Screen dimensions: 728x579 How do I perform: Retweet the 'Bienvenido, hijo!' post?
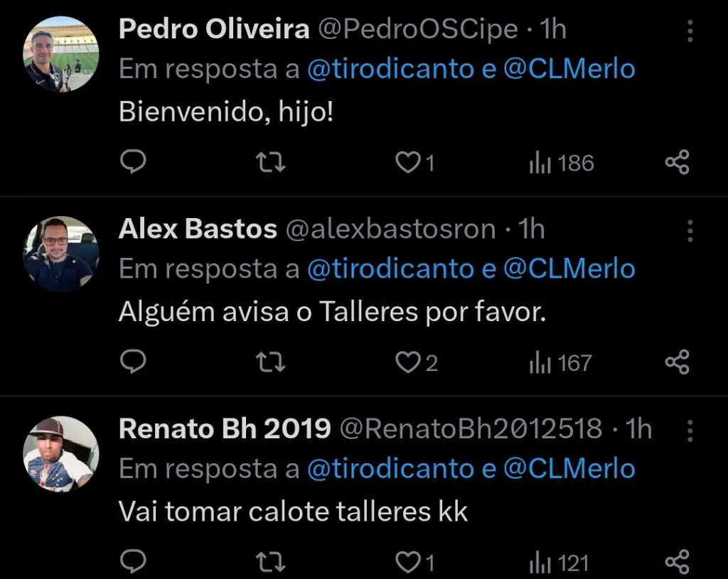269,163
